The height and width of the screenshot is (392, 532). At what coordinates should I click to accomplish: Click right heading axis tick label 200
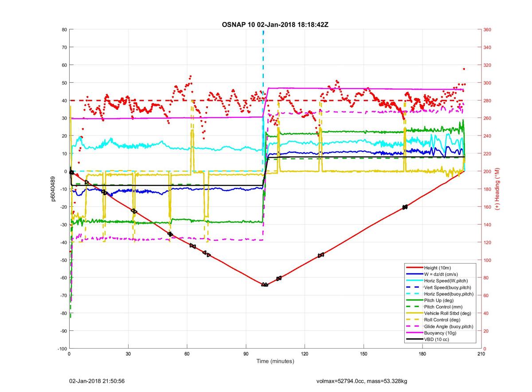pos(487,171)
